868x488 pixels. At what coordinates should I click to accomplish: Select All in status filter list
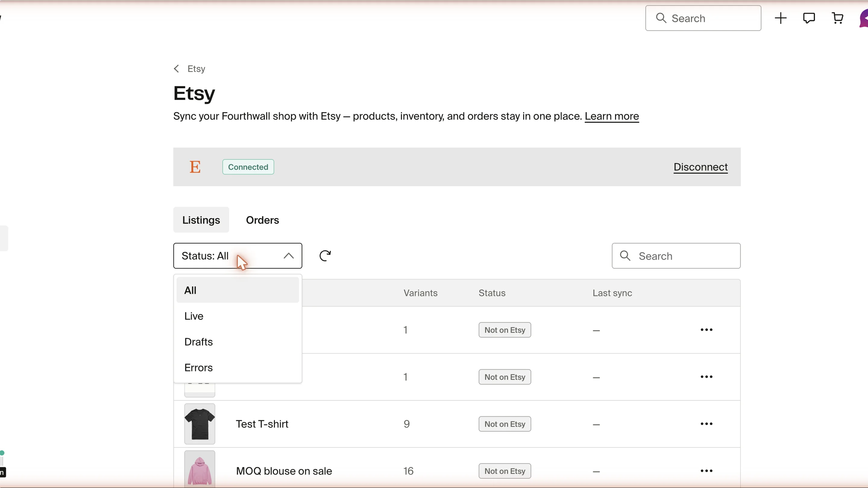[237, 290]
